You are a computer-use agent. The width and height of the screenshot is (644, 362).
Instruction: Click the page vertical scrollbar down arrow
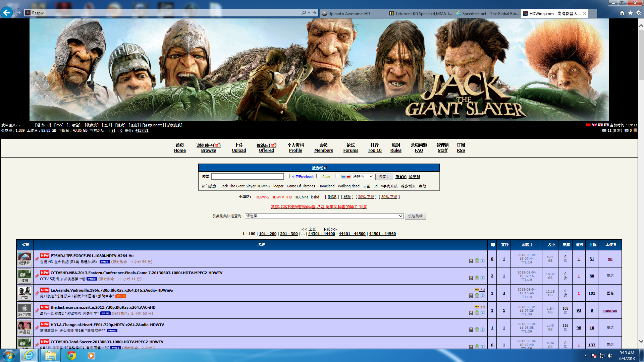point(641,342)
